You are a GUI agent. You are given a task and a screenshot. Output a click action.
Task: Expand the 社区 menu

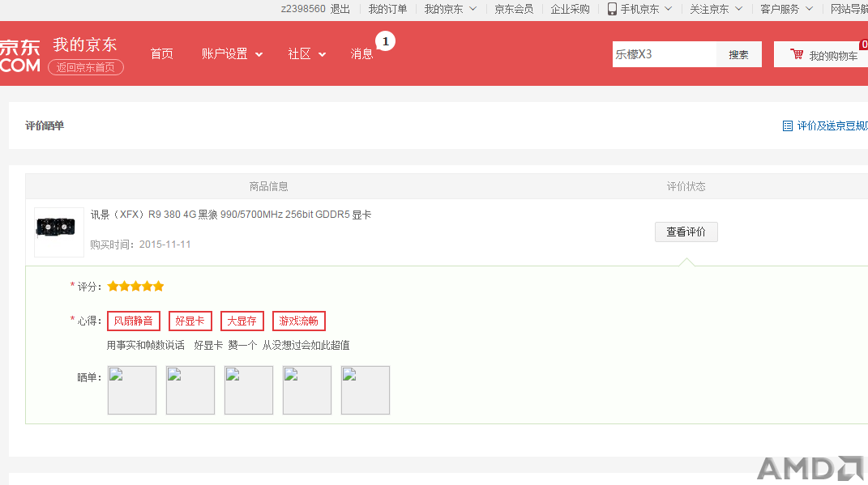coord(306,53)
